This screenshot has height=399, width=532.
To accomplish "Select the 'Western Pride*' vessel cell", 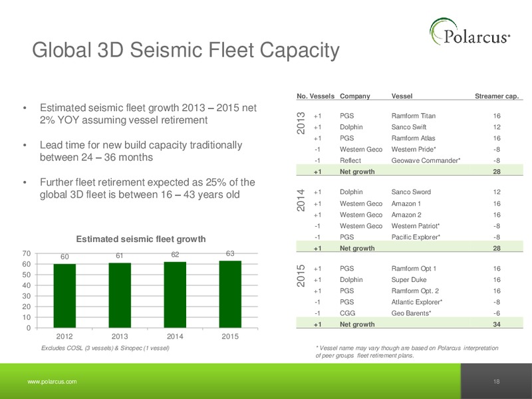I will pyautogui.click(x=414, y=149).
